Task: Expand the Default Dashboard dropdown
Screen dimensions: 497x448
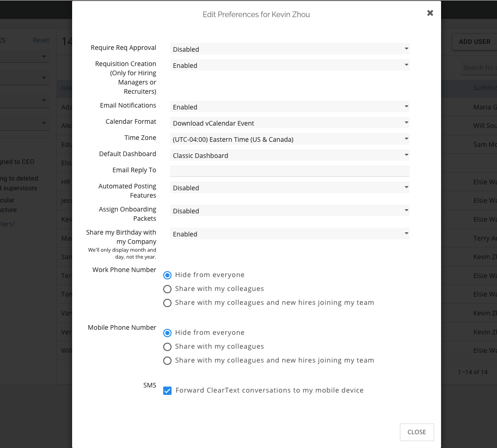Action: coord(289,155)
